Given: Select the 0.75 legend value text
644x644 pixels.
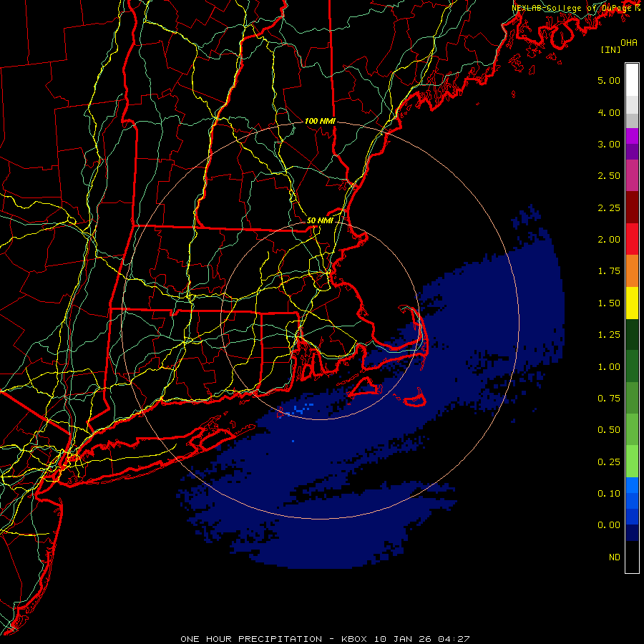Looking at the screenshot, I should click(x=609, y=399).
